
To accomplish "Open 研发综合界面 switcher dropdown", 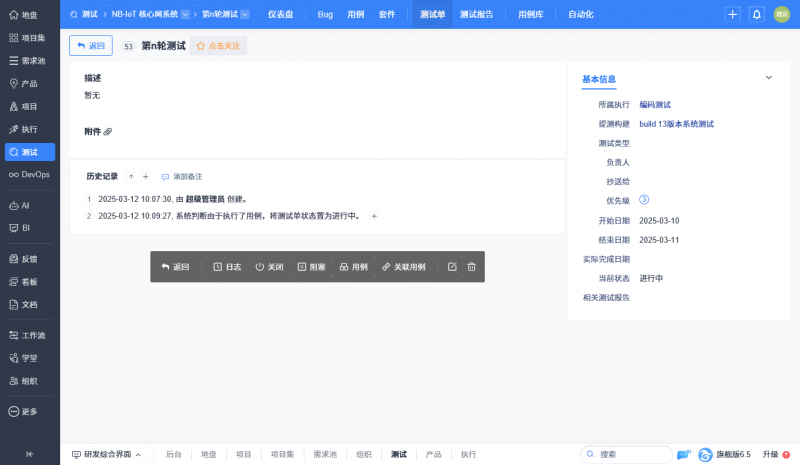I will pos(106,454).
